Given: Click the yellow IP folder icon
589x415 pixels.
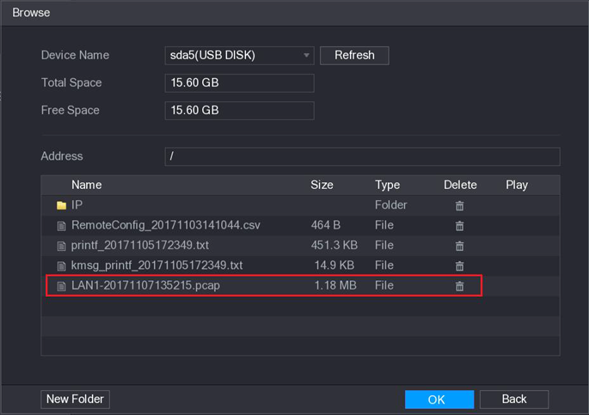Looking at the screenshot, I should (61, 205).
